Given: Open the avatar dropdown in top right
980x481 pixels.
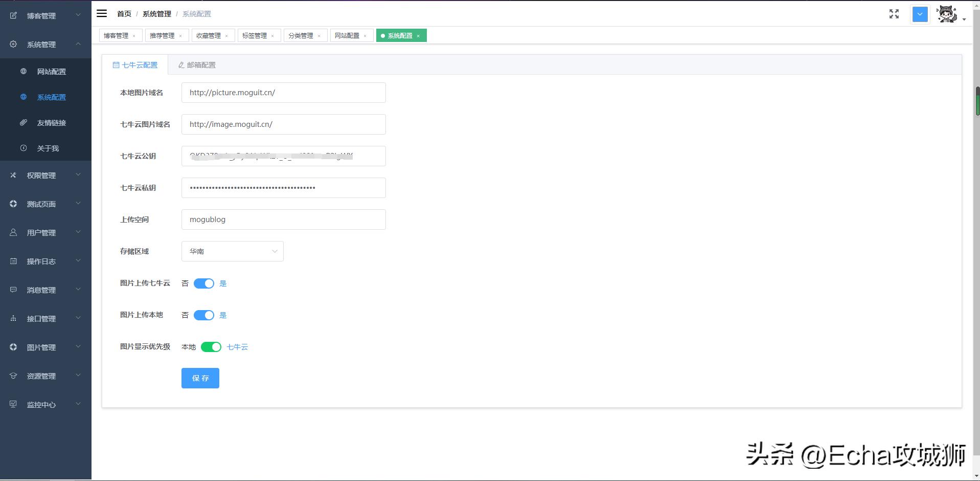Looking at the screenshot, I should pyautogui.click(x=948, y=14).
